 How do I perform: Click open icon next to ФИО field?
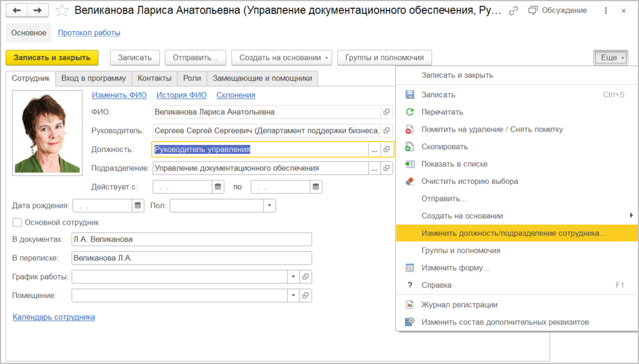387,112
